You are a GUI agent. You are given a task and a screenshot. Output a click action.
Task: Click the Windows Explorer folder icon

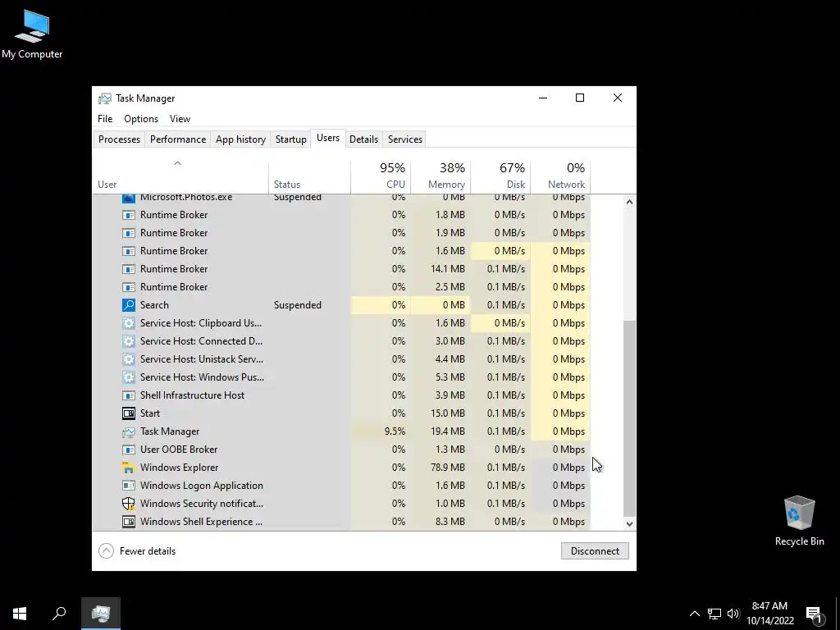[x=129, y=467]
